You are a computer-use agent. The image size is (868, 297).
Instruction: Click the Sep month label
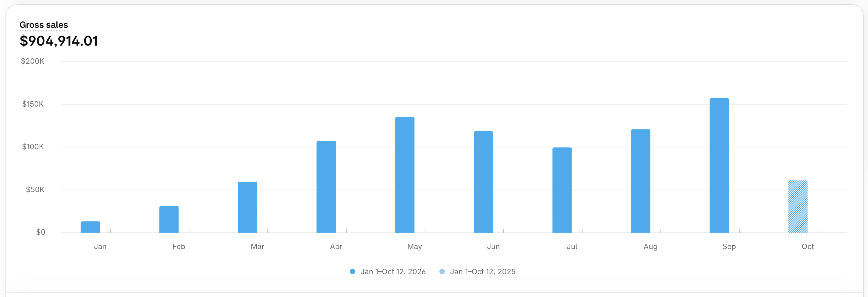tap(729, 246)
